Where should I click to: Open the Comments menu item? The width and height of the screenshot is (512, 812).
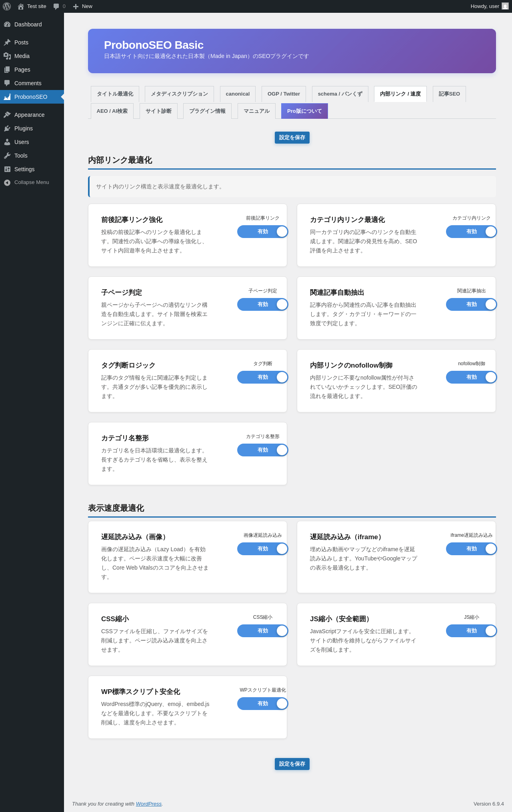pos(32,83)
